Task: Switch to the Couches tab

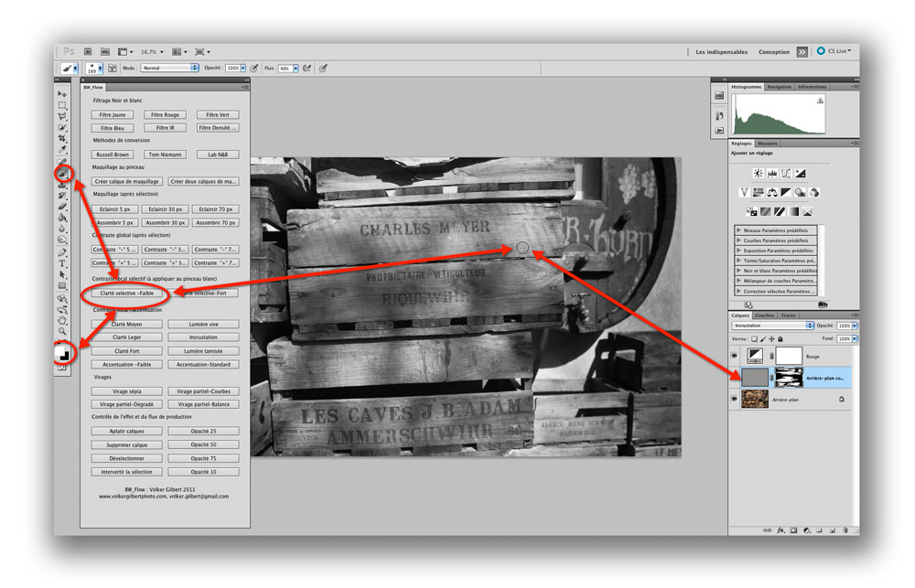Action: 764,315
